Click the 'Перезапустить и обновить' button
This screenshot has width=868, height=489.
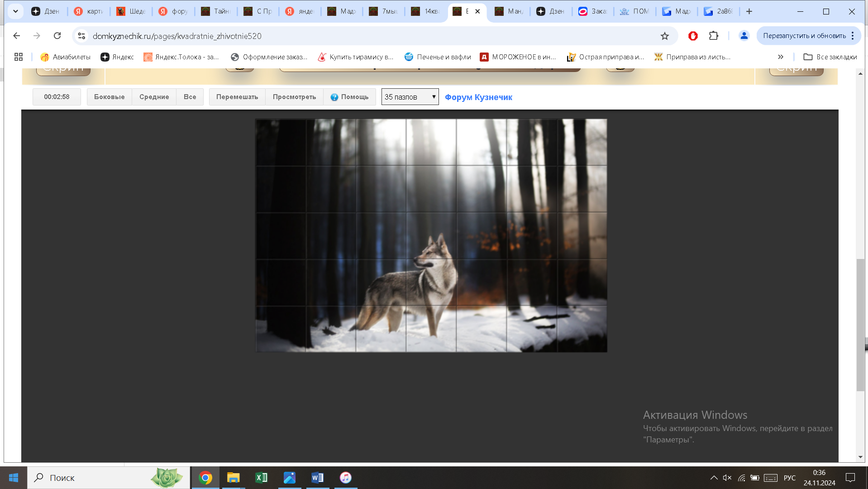coord(804,36)
